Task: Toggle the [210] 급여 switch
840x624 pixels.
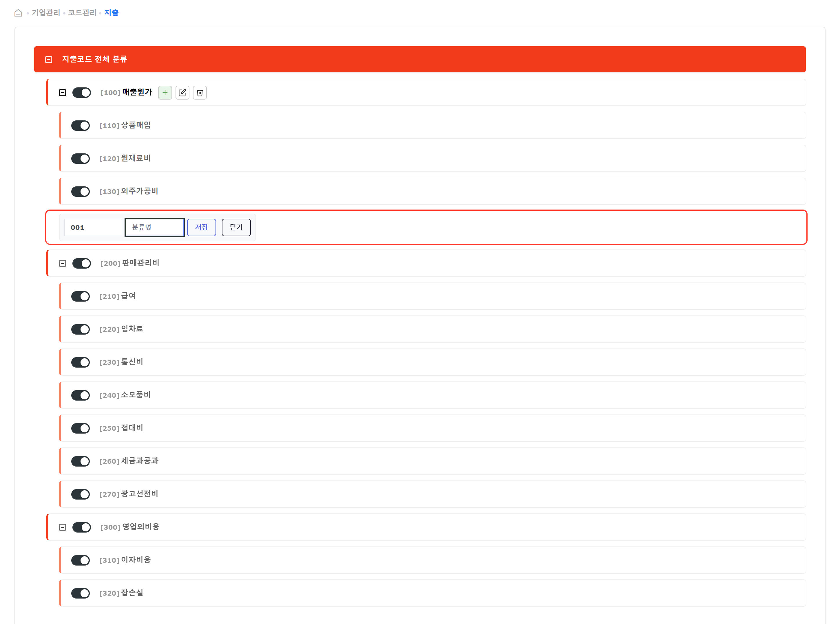Action: pos(81,296)
